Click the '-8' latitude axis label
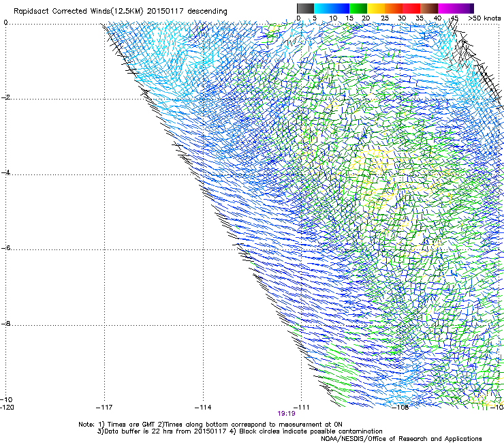504x443 pixels. (5, 323)
